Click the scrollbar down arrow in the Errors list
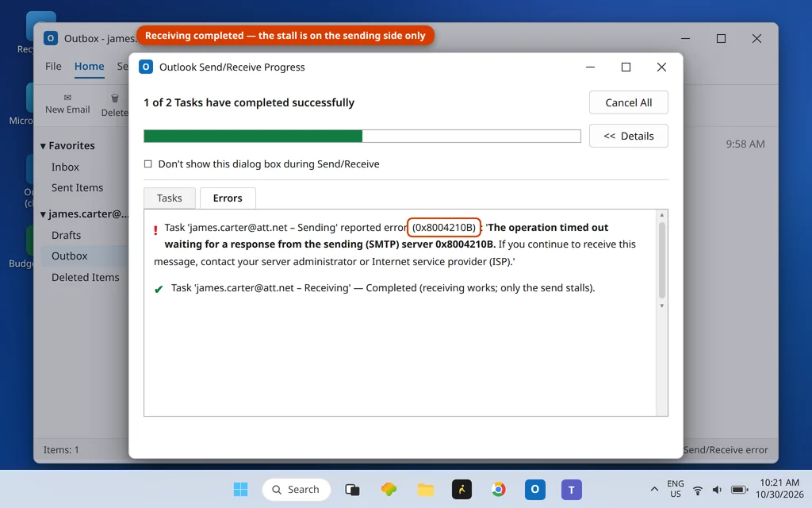This screenshot has height=508, width=812. [x=662, y=306]
